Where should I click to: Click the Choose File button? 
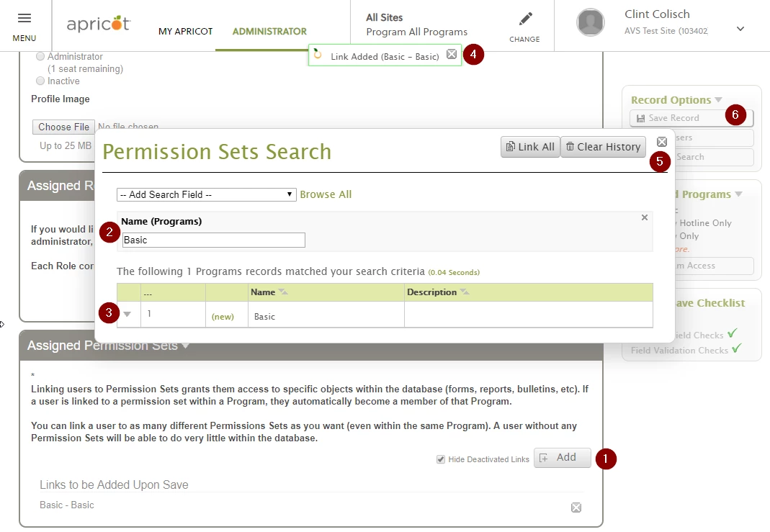pyautogui.click(x=63, y=127)
